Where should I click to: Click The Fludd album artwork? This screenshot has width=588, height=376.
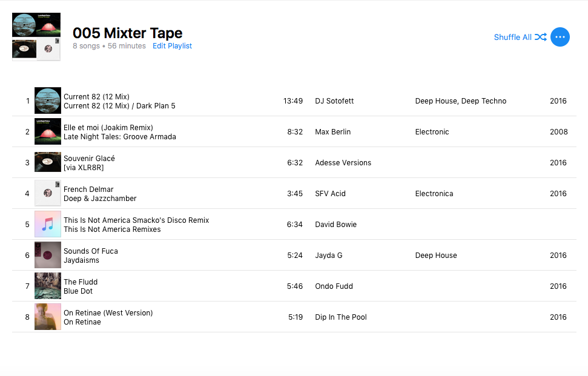click(48, 286)
